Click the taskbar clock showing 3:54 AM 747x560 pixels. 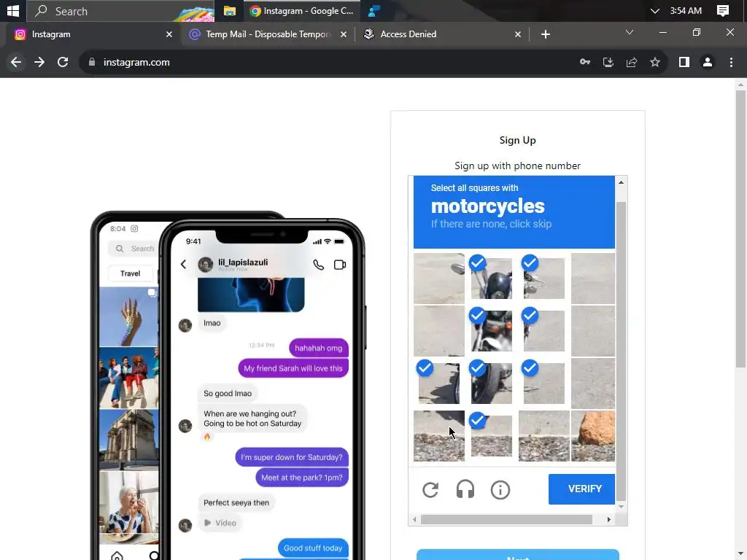tap(686, 10)
